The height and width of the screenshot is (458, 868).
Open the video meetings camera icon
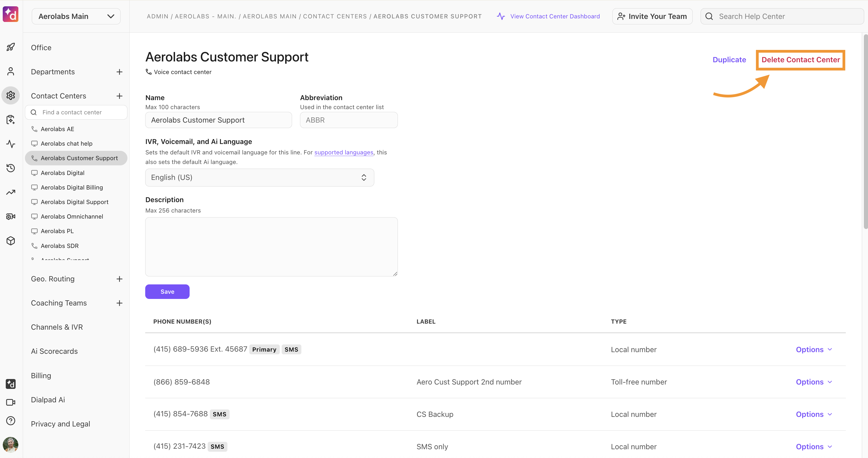click(11, 402)
